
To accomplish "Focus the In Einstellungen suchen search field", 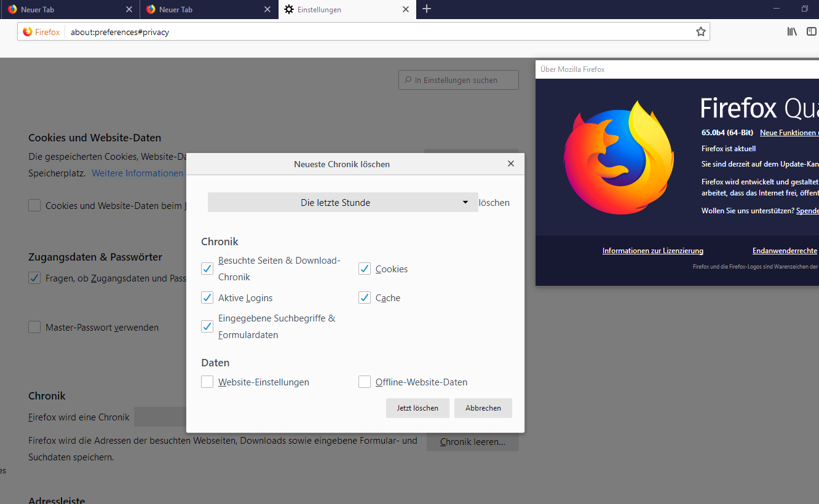I will coord(459,80).
